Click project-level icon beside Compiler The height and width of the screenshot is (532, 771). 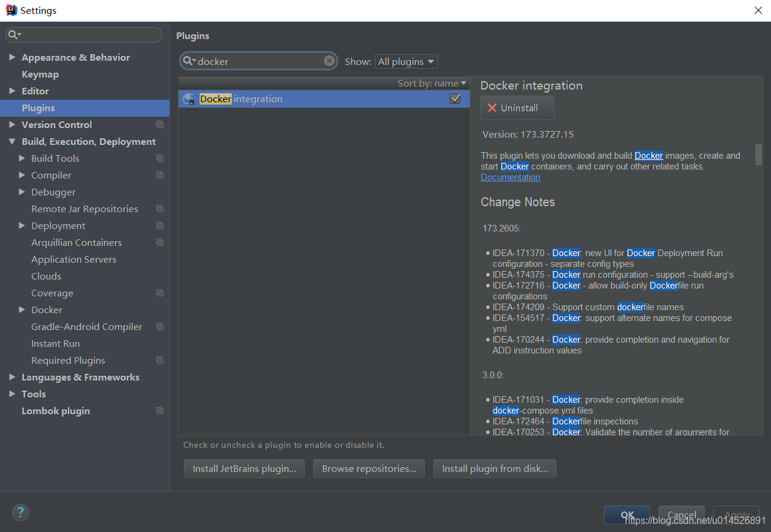(x=160, y=175)
